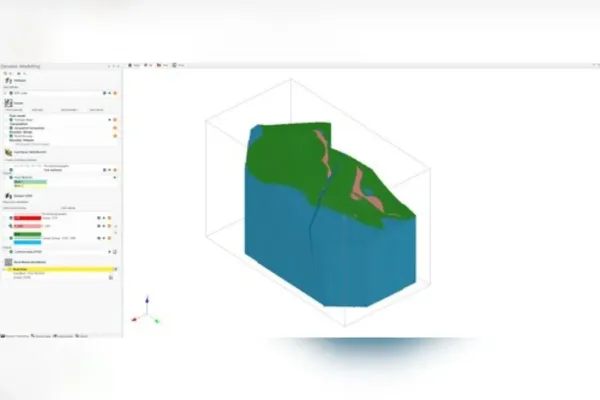Screen dimensions: 600x400
Task: Click the large icon beside yellow bar heading
Action: (8, 262)
